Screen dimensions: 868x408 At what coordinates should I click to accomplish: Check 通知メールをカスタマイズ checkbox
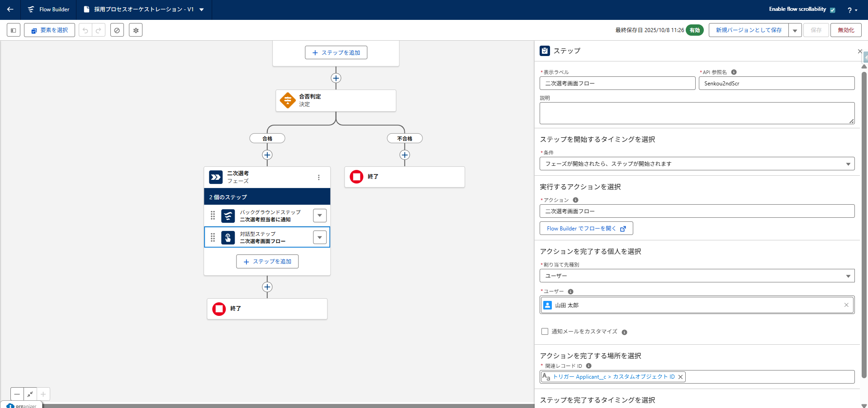pyautogui.click(x=545, y=332)
